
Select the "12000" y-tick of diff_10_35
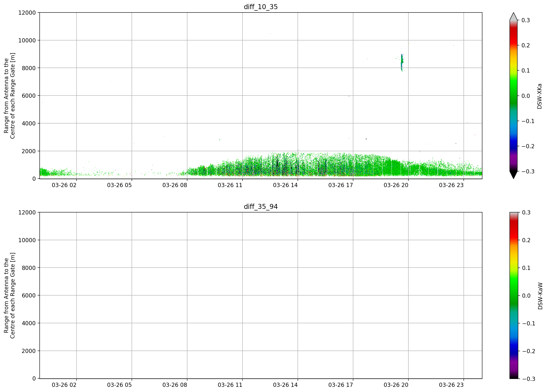[x=27, y=12]
